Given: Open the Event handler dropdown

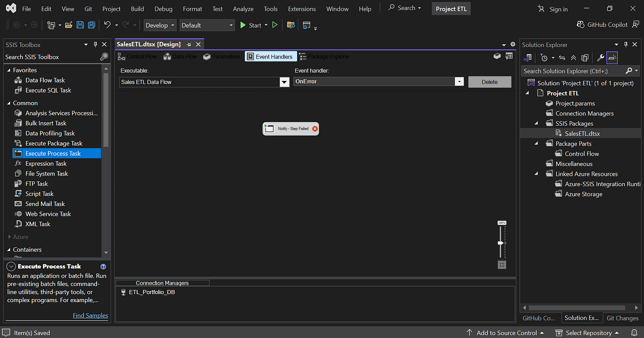Looking at the screenshot, I should [459, 82].
